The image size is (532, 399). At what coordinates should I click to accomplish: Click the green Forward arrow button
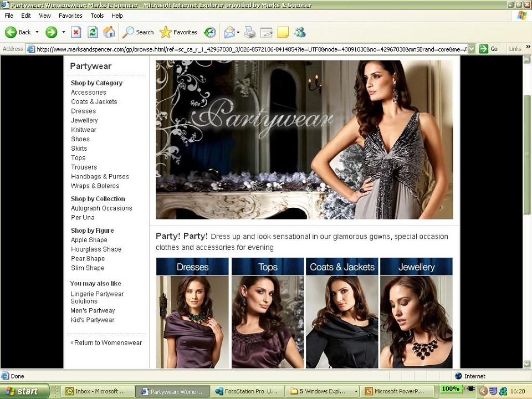click(x=51, y=32)
